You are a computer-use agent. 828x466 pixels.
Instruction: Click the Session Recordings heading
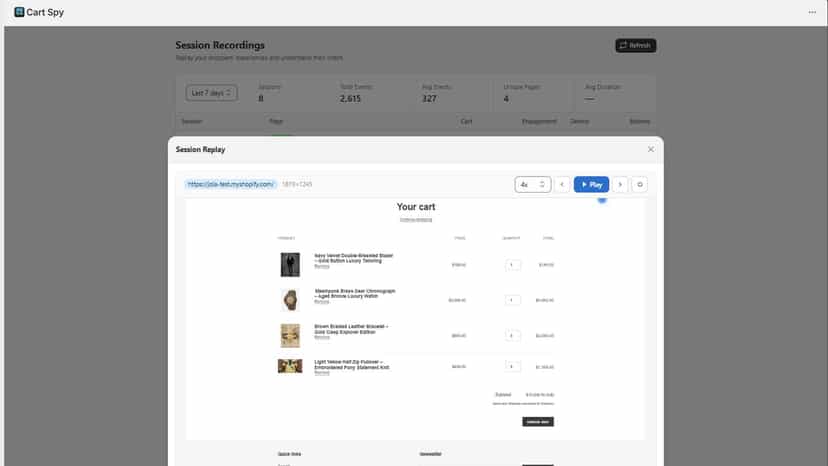[x=220, y=45]
